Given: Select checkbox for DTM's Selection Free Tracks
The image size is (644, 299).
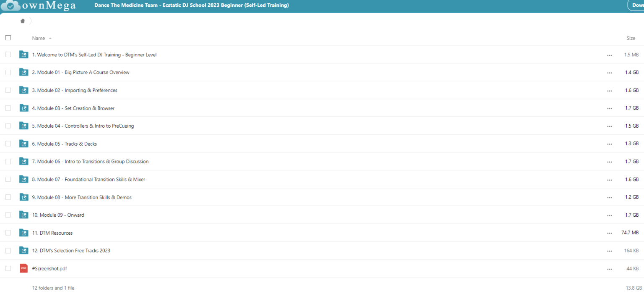Looking at the screenshot, I should pyautogui.click(x=8, y=250).
